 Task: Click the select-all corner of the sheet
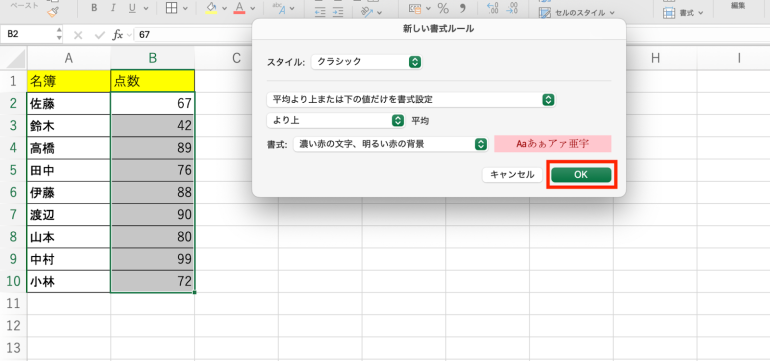pos(13,58)
